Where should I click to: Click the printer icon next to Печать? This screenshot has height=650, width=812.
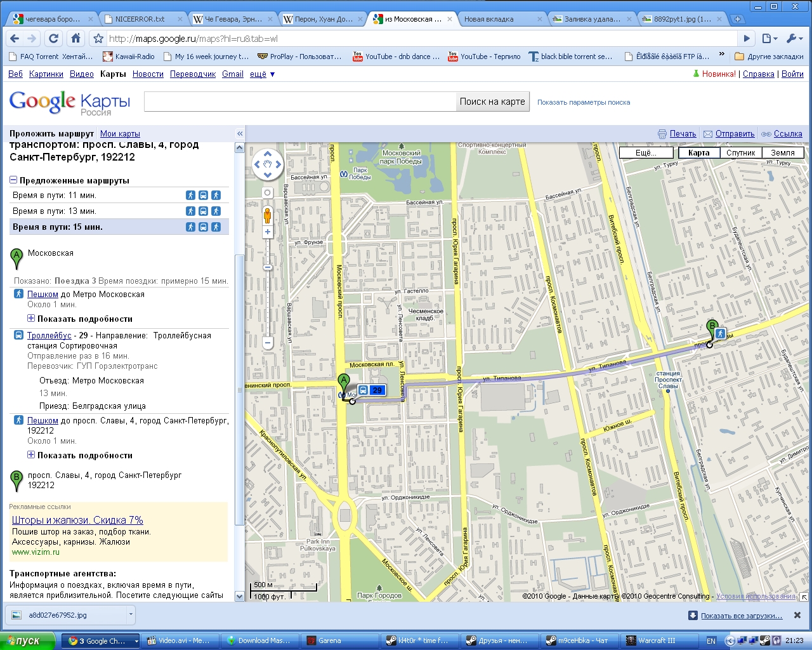point(662,134)
